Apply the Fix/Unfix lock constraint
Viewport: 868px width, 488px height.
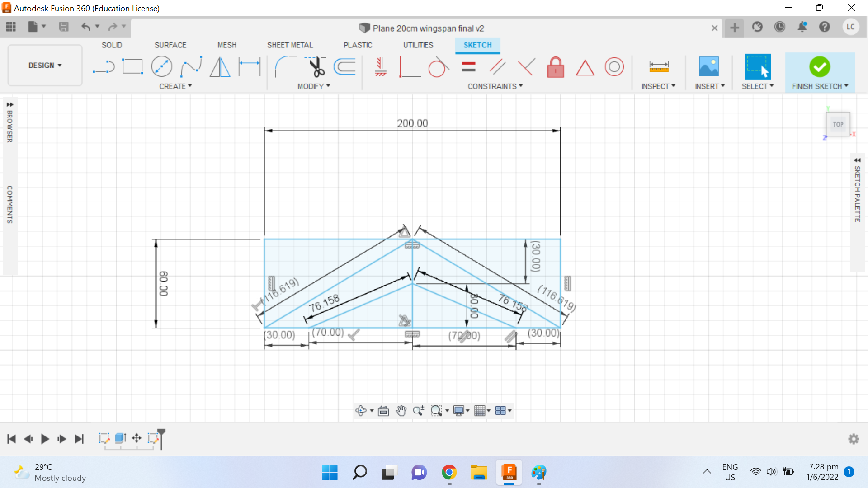(x=556, y=67)
